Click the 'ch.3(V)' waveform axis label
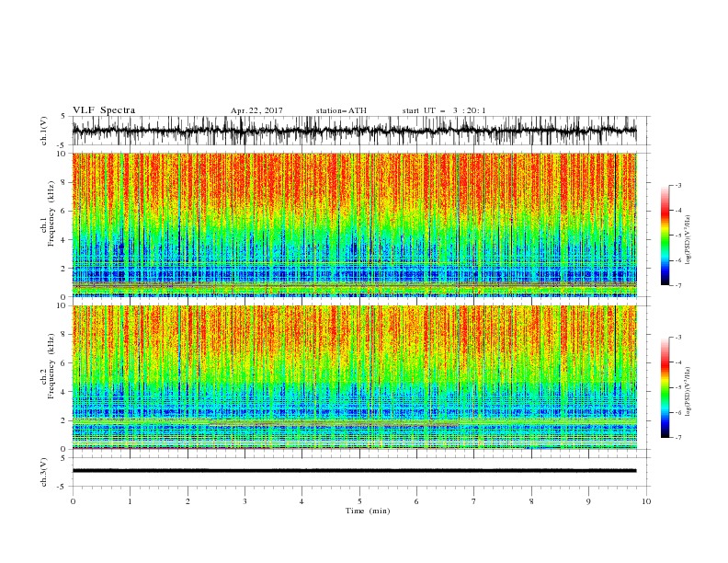Viewport: 728px width, 563px height. (44, 472)
